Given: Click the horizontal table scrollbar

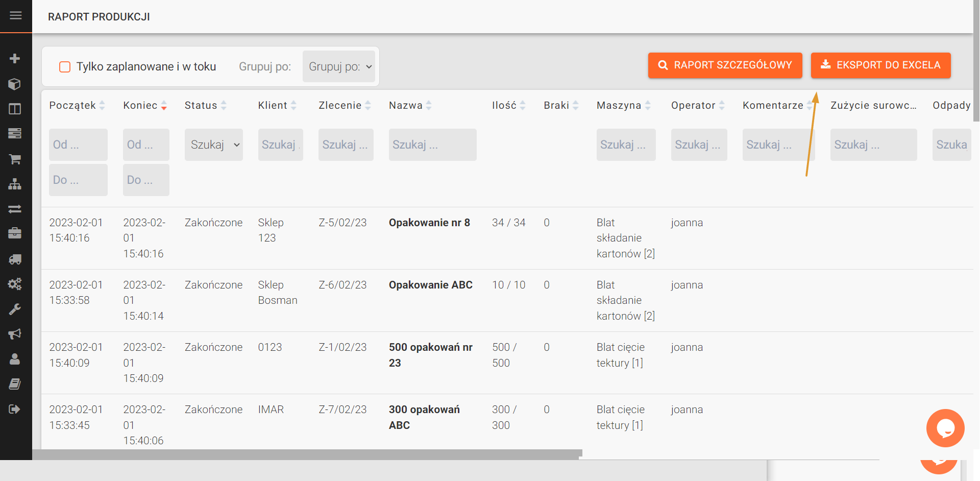Looking at the screenshot, I should pos(307,453).
